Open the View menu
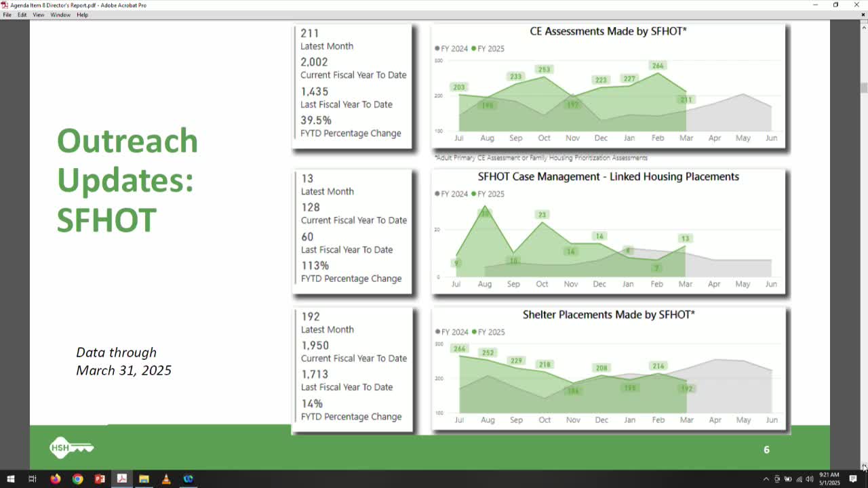The height and width of the screenshot is (488, 868). [39, 15]
